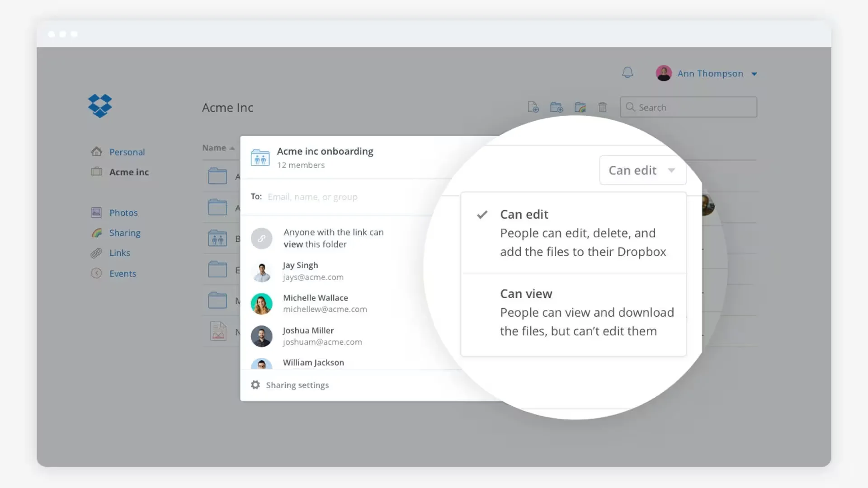Expand the 'Can edit' permission dropdown
The width and height of the screenshot is (868, 488).
[642, 170]
